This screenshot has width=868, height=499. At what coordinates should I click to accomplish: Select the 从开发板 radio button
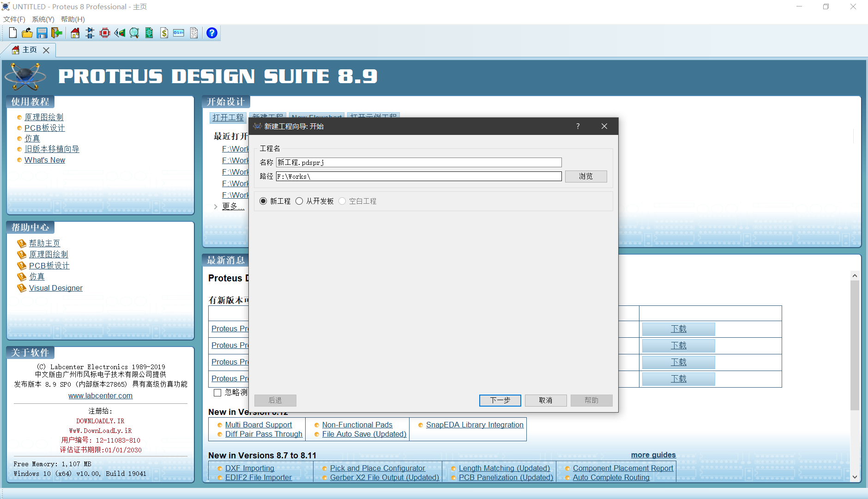[x=299, y=201]
